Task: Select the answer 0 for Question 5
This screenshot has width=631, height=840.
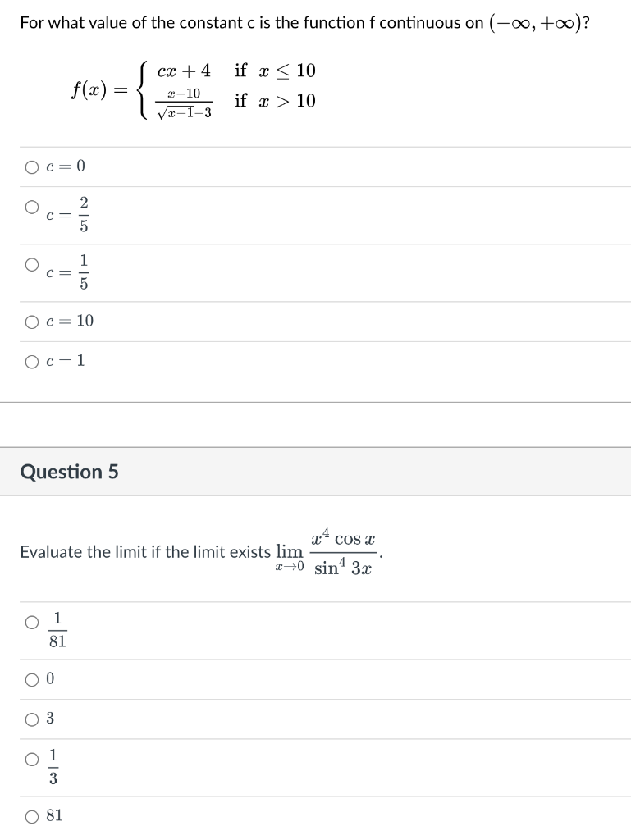Action: [30, 677]
